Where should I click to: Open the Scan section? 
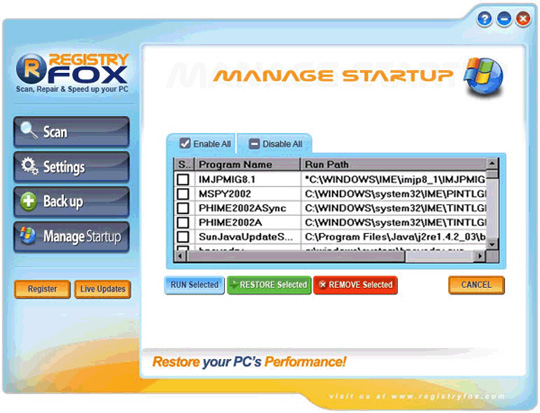72,132
